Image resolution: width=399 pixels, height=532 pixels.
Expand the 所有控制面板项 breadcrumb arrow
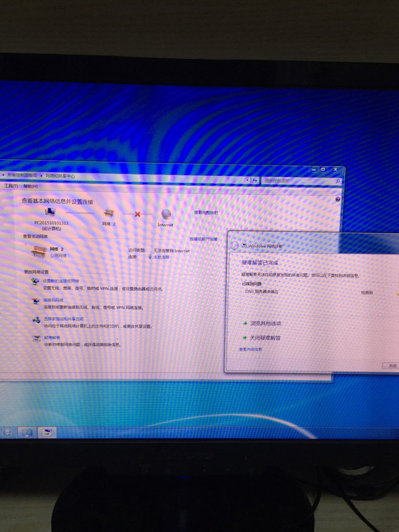click(42, 176)
